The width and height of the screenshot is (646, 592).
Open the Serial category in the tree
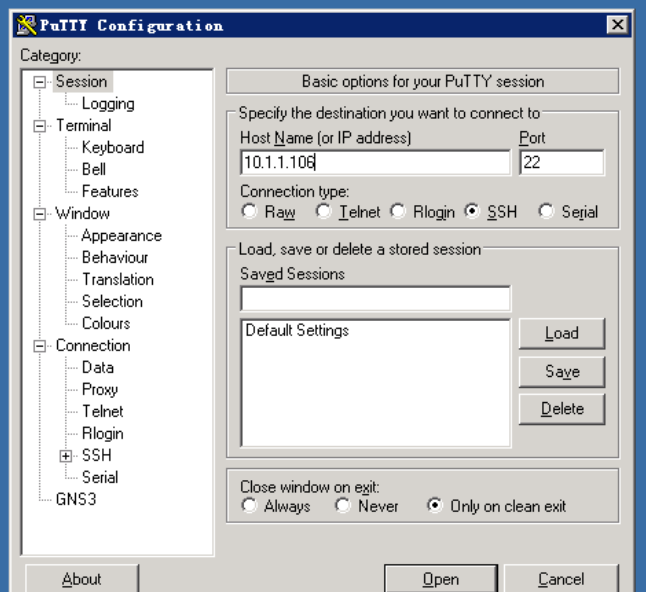click(100, 477)
